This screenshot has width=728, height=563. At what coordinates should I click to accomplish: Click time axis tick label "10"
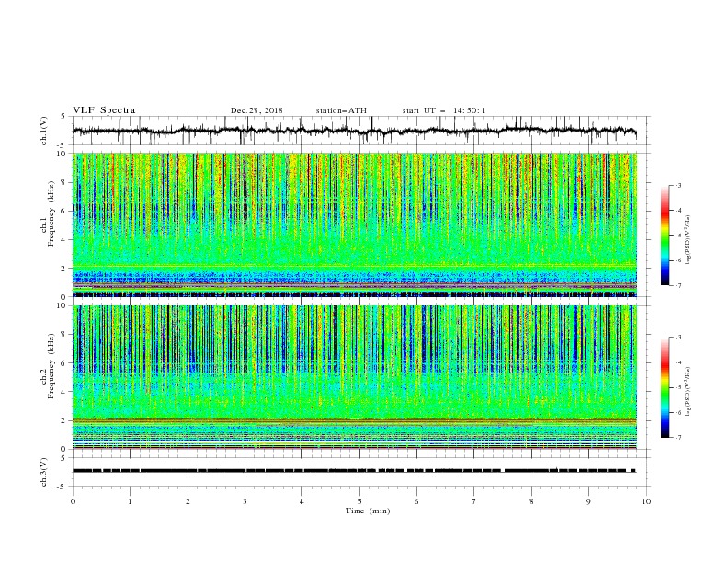tap(646, 501)
